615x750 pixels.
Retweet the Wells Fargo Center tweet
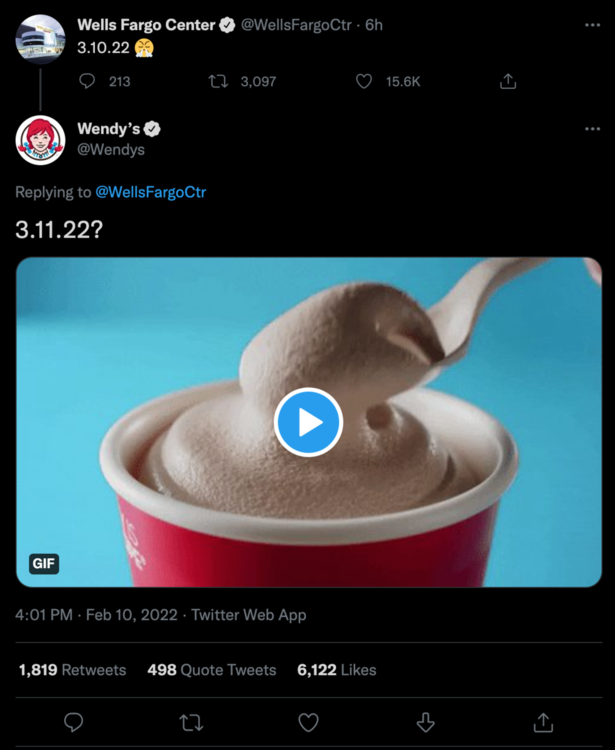pyautogui.click(x=218, y=81)
